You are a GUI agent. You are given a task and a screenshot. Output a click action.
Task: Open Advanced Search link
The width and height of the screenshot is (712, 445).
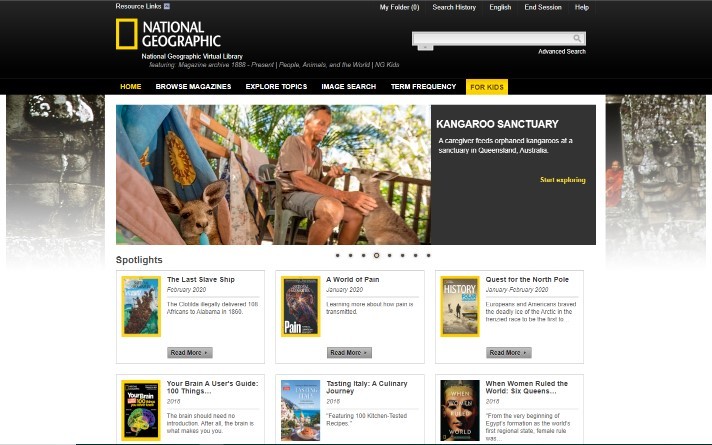[x=562, y=52]
